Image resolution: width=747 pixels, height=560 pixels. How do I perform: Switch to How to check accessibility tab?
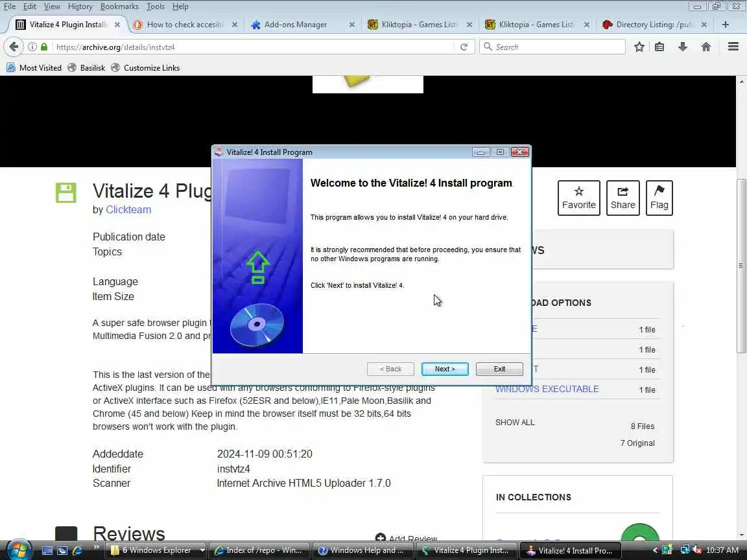pyautogui.click(x=185, y=24)
